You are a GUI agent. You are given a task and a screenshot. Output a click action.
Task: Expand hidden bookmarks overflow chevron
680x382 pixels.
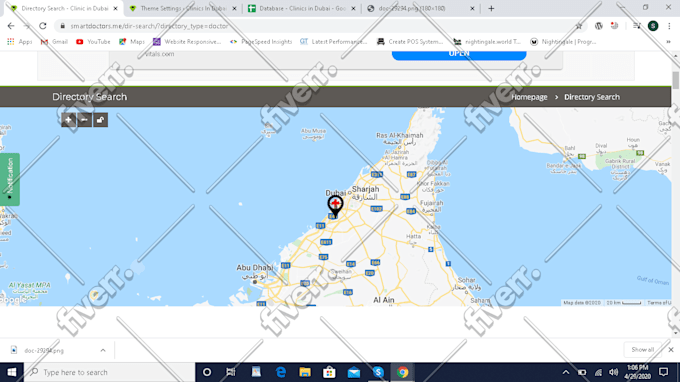668,42
